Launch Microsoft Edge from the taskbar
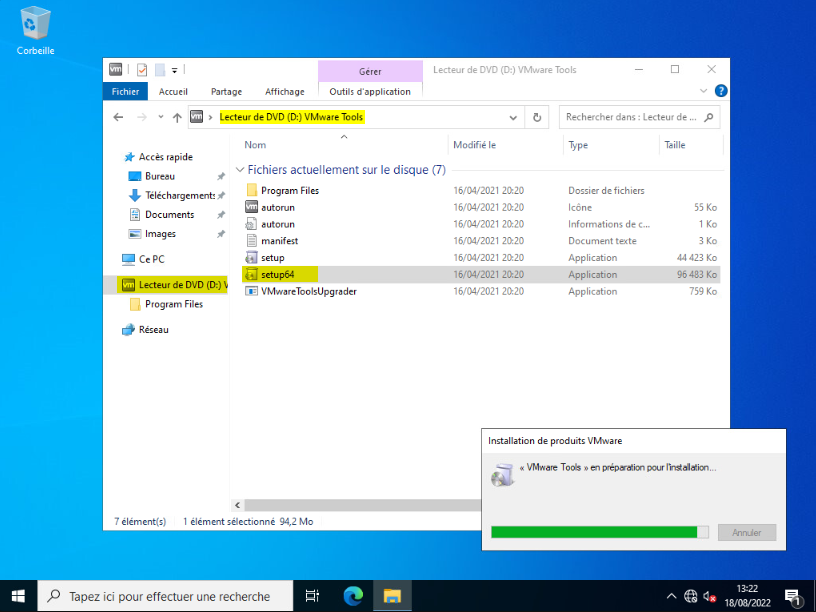 (x=353, y=596)
